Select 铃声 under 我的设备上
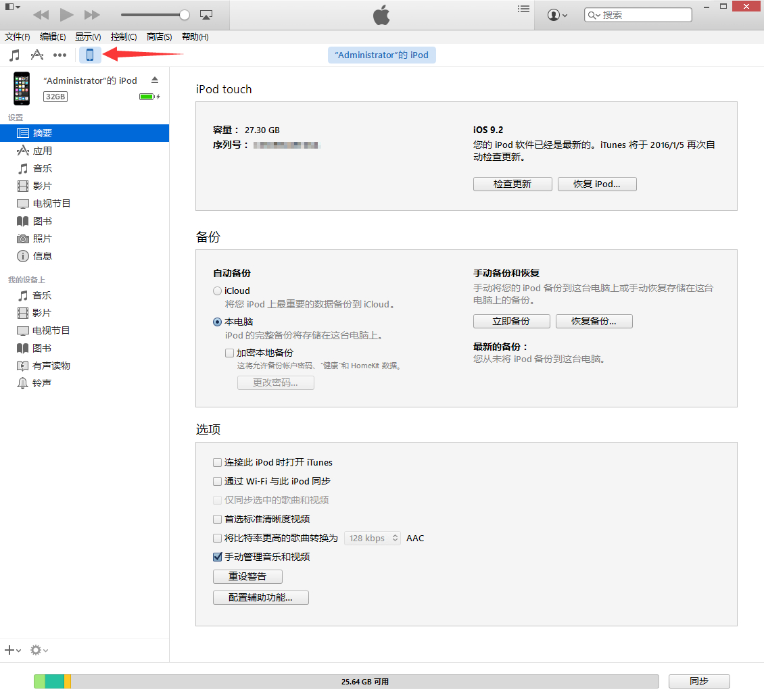The image size is (764, 700). tap(85, 383)
